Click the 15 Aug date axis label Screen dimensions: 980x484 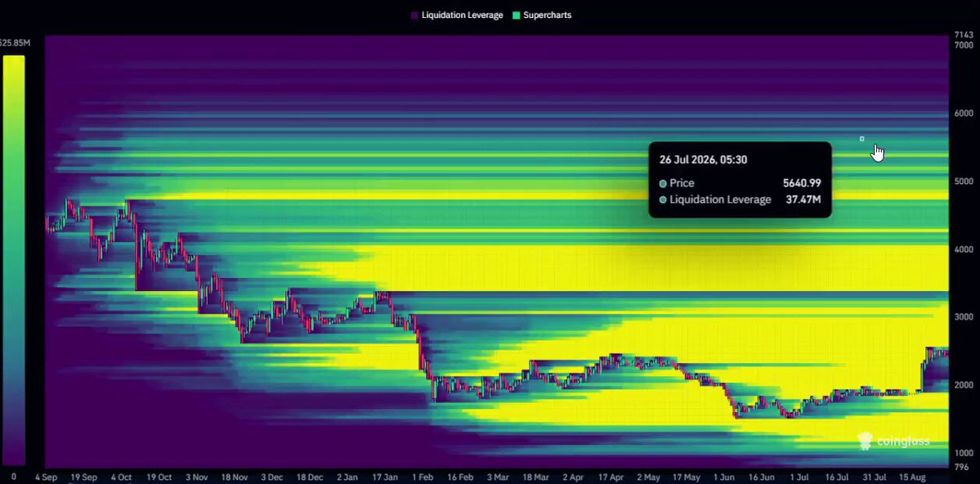pos(911,477)
